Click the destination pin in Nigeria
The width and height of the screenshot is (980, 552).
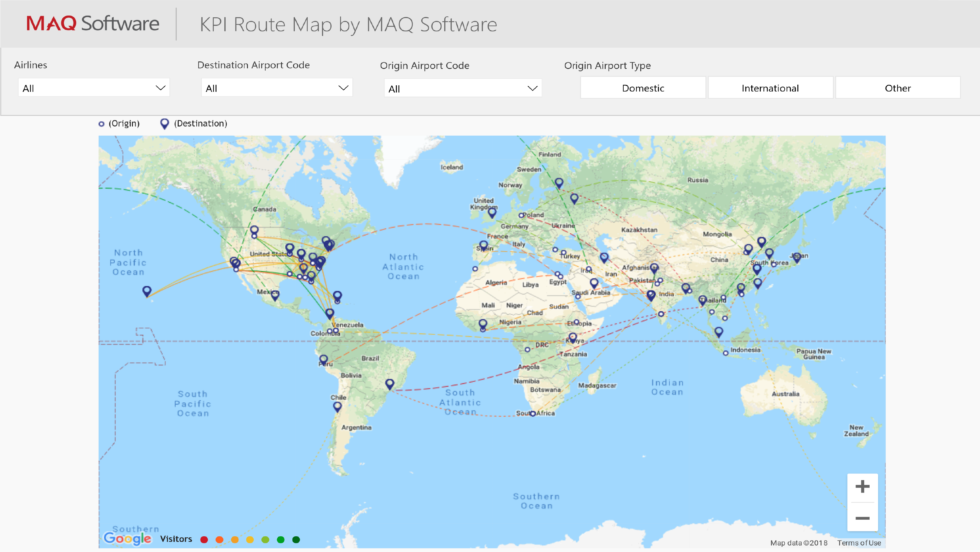point(483,324)
